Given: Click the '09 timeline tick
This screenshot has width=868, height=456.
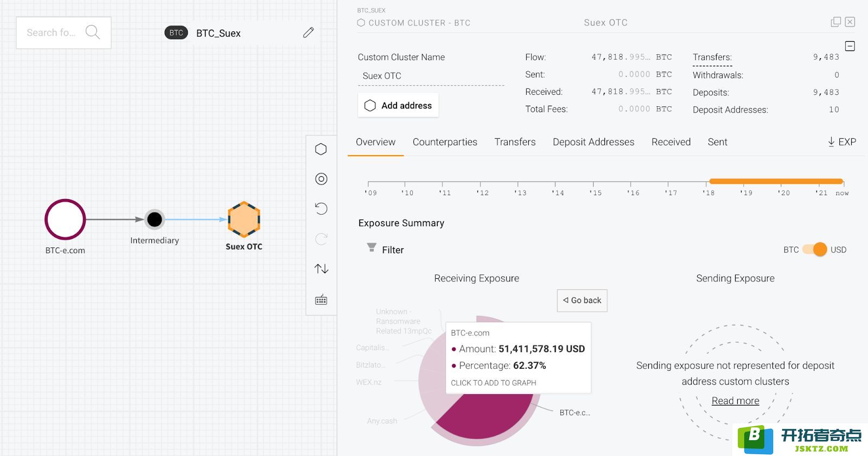Looking at the screenshot, I should 371,192.
